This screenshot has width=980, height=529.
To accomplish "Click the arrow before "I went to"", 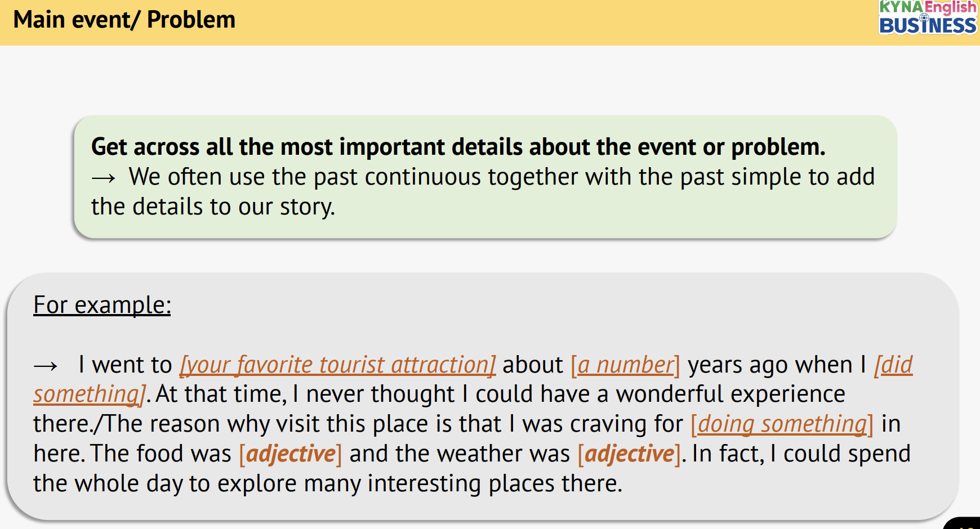I will [x=46, y=366].
